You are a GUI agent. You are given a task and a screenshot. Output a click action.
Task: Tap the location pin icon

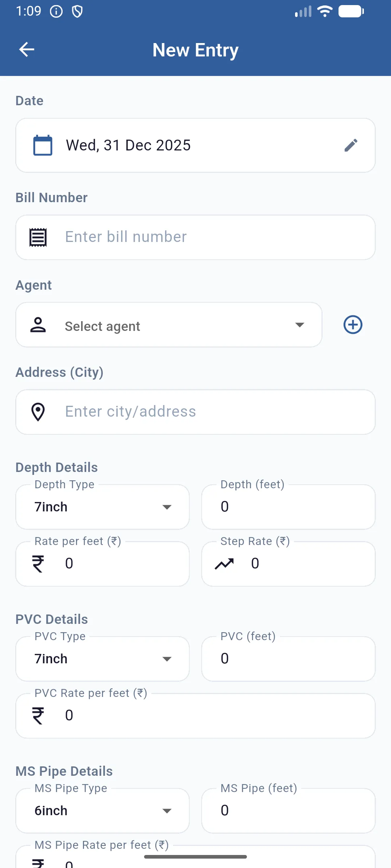[x=38, y=412]
